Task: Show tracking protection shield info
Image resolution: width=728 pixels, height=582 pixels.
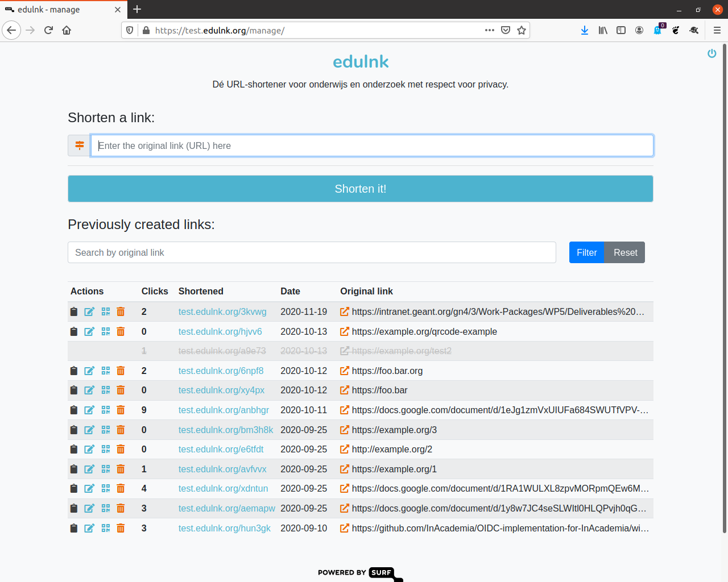Action: (x=130, y=30)
